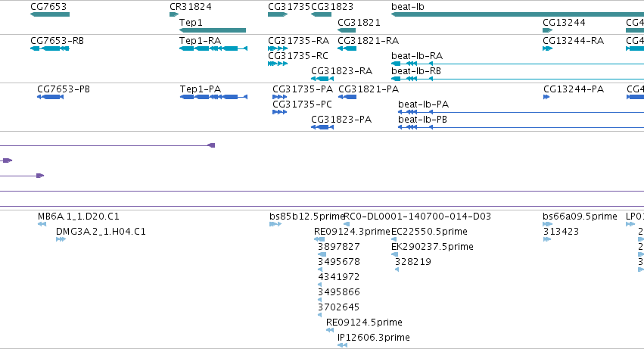Viewport: 644px width, 349px height.
Task: Click the EK290237.5prime feature
Action: tap(395, 254)
